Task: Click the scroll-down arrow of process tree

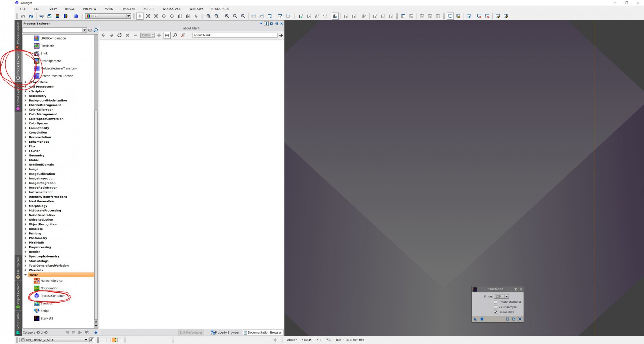Action: [x=96, y=326]
